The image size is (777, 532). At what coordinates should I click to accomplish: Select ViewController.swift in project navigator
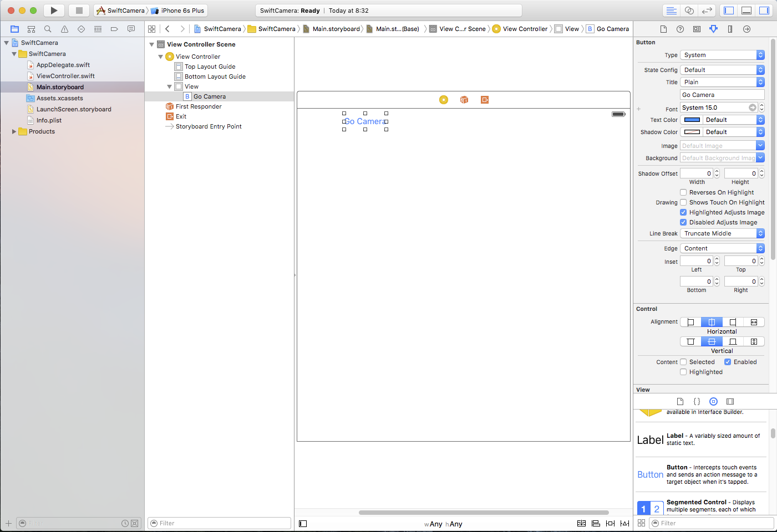[x=65, y=76]
